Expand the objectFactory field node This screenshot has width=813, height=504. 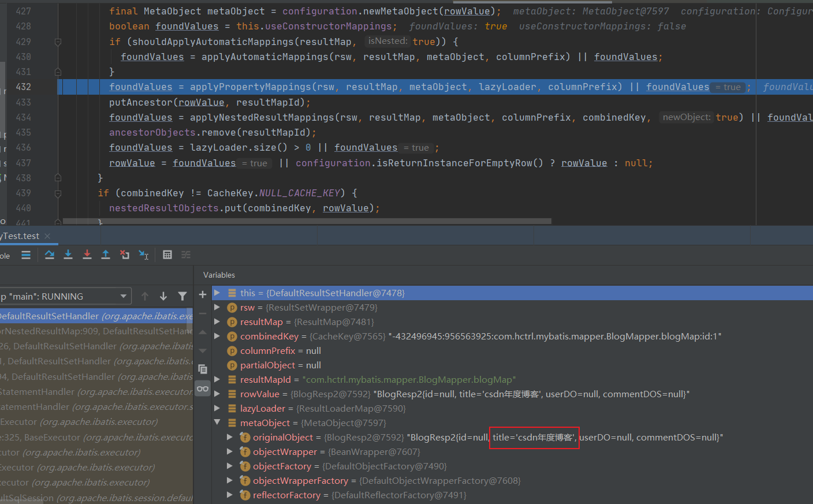click(230, 466)
